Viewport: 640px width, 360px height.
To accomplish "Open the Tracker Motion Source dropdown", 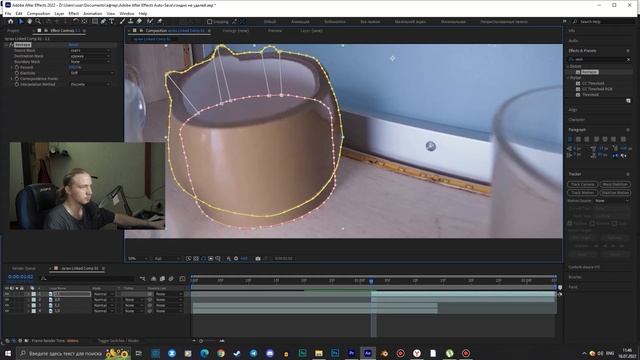I will pos(612,201).
